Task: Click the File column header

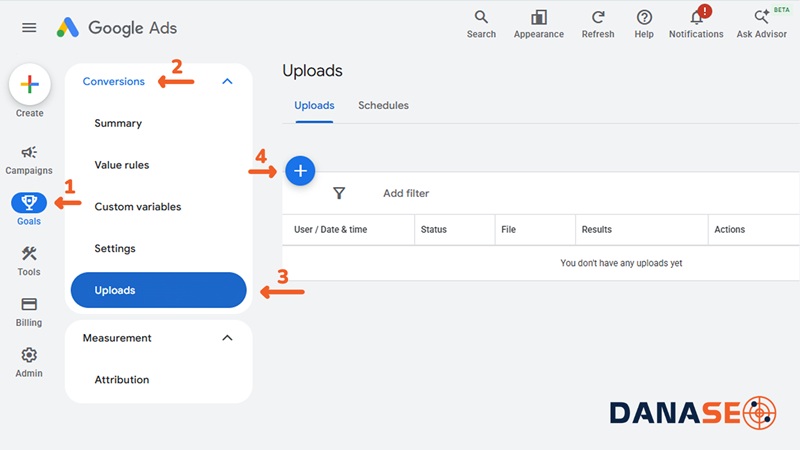Action: point(509,230)
